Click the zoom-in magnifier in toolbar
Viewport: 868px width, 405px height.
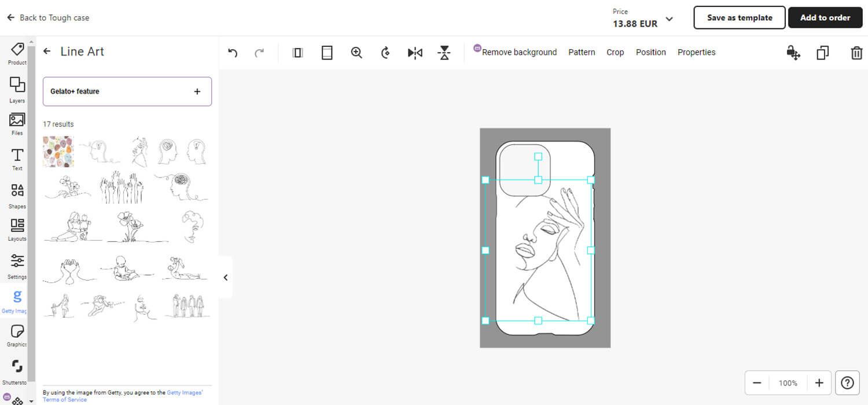356,53
